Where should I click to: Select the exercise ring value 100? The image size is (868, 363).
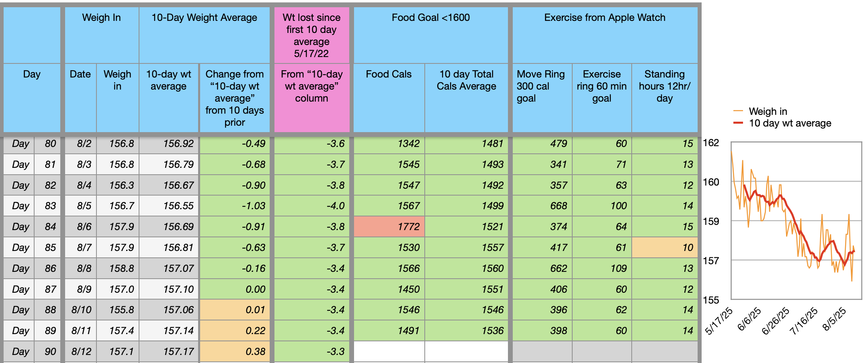pos(602,206)
